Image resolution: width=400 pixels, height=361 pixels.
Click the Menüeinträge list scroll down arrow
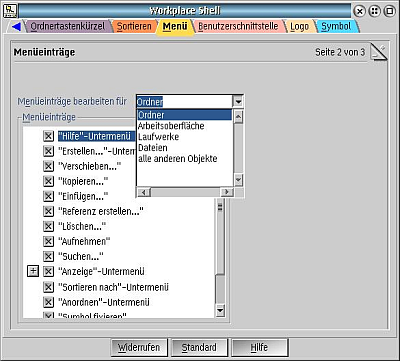[x=220, y=311]
